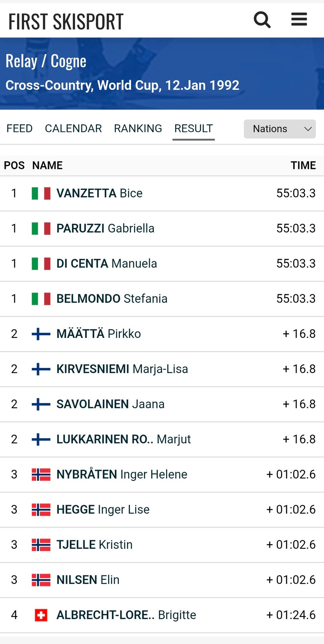Switch to the CALENDAR tab
Screen dimensions: 324x644
(x=73, y=129)
